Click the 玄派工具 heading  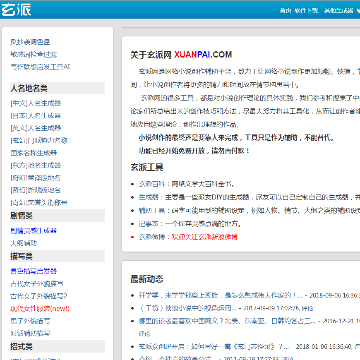tap(147, 167)
